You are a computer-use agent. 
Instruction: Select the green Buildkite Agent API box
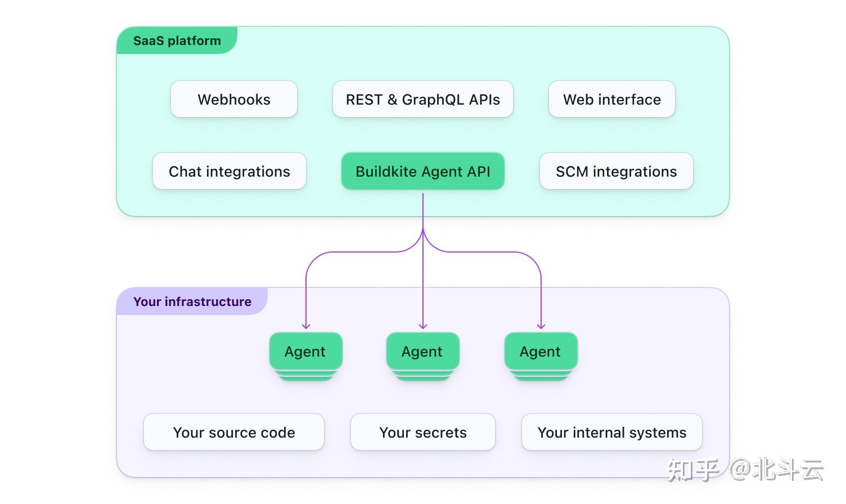point(423,171)
